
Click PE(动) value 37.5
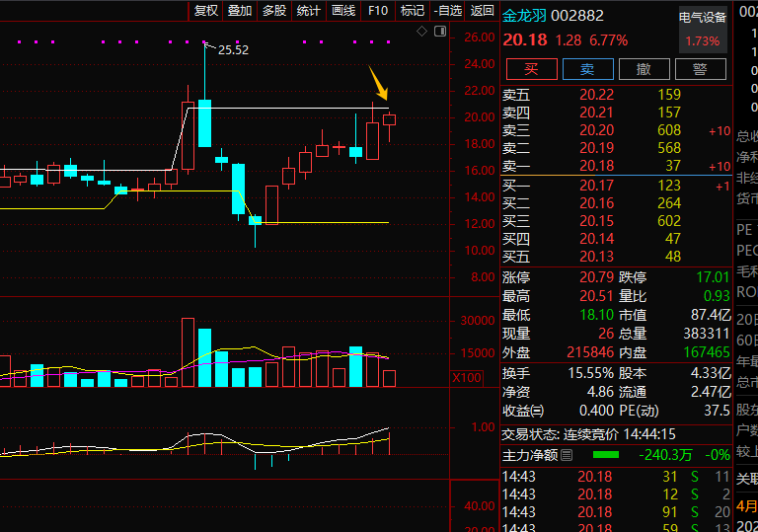tap(717, 411)
